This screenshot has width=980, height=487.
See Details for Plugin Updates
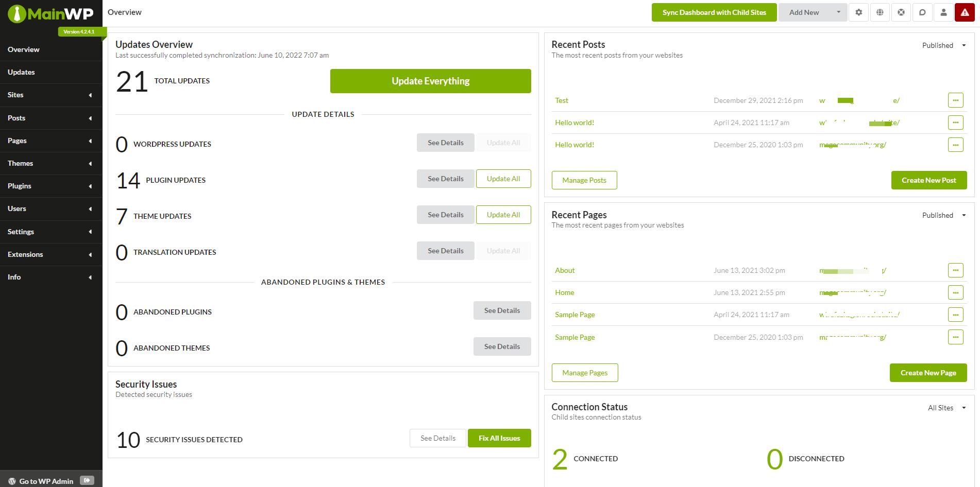click(x=445, y=179)
